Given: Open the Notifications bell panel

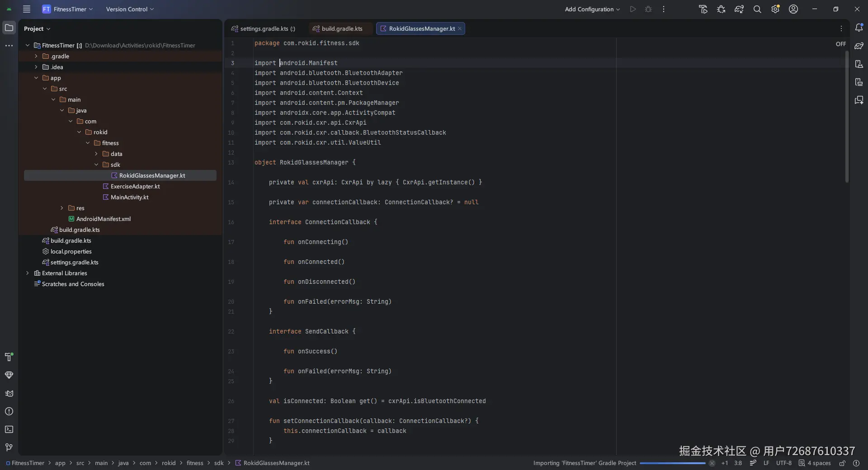Looking at the screenshot, I should coord(859,28).
